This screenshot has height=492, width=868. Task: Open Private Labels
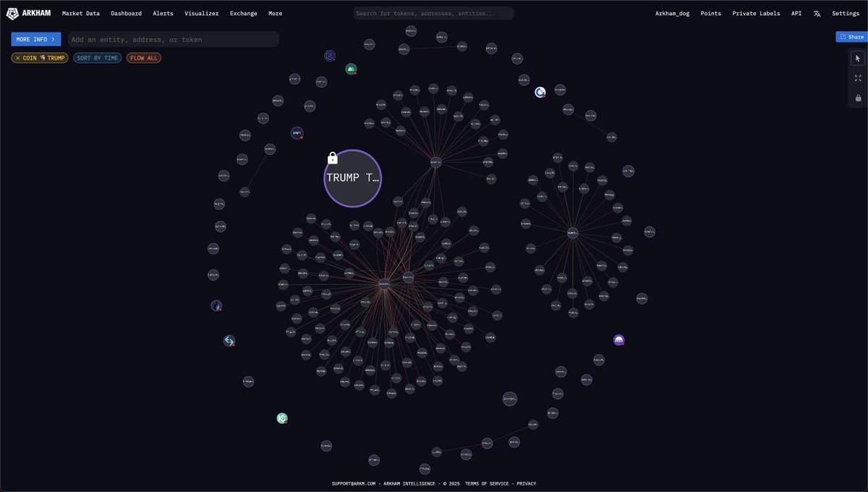[x=756, y=13]
